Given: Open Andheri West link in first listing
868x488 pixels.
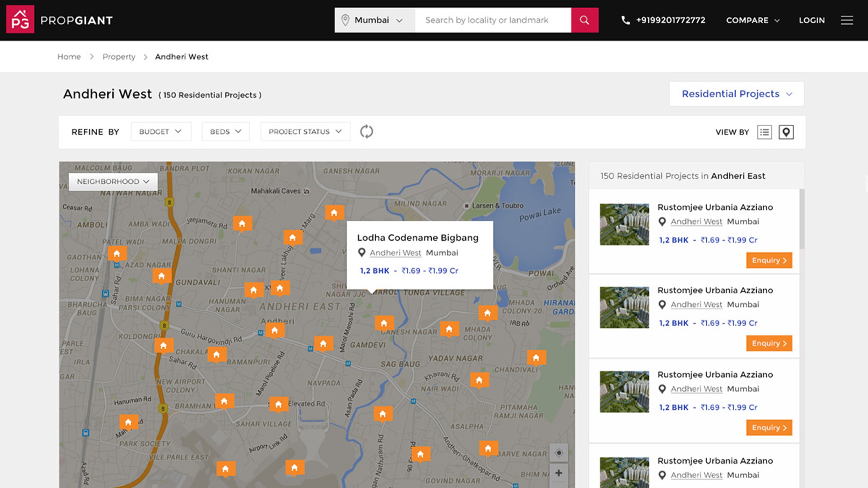Looking at the screenshot, I should tap(696, 221).
